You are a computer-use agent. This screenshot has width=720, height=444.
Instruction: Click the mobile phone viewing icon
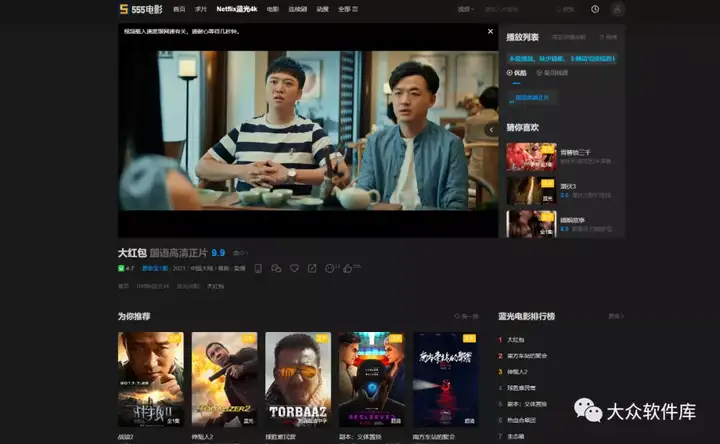tap(258, 269)
